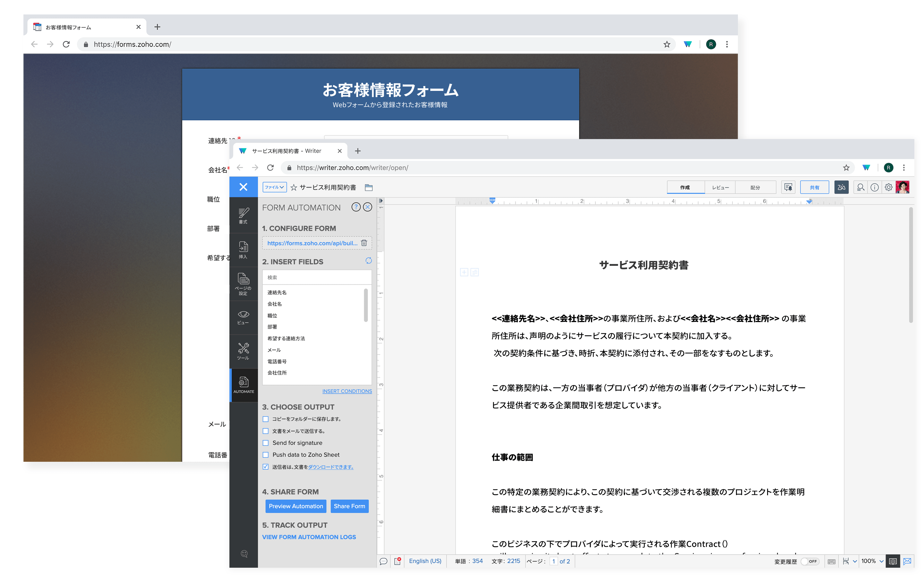Screen dimensions: 924x578
Task: Click the forms.zoho.com address bar
Action: coord(376,44)
